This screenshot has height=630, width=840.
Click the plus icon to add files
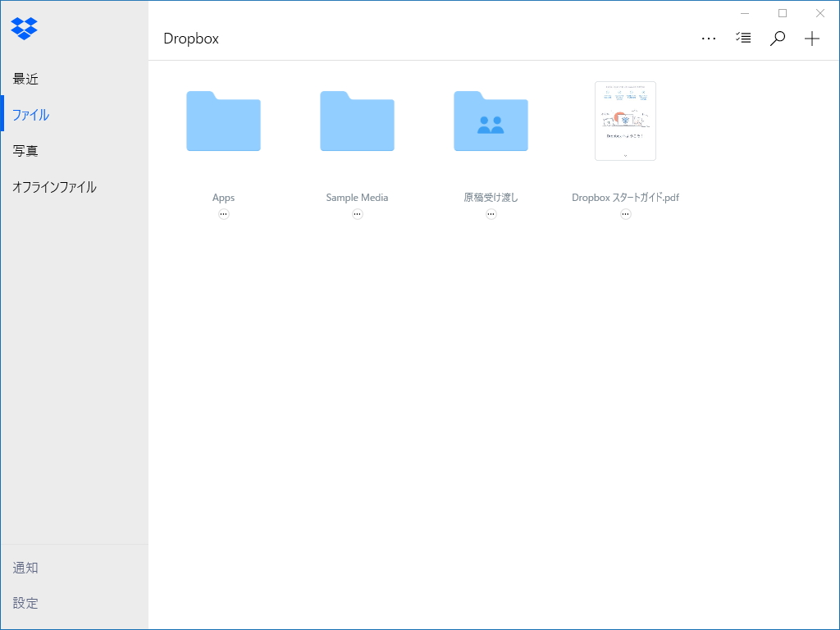[812, 38]
